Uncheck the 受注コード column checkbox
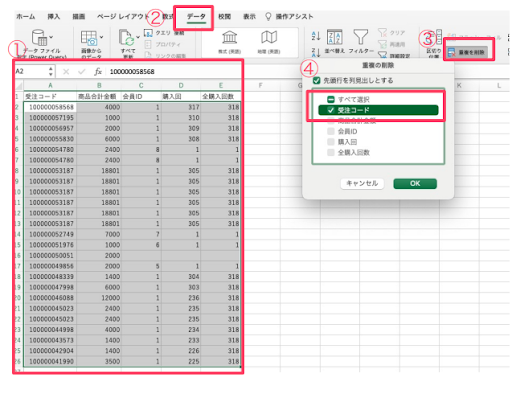The height and width of the screenshot is (394, 512). click(x=331, y=110)
